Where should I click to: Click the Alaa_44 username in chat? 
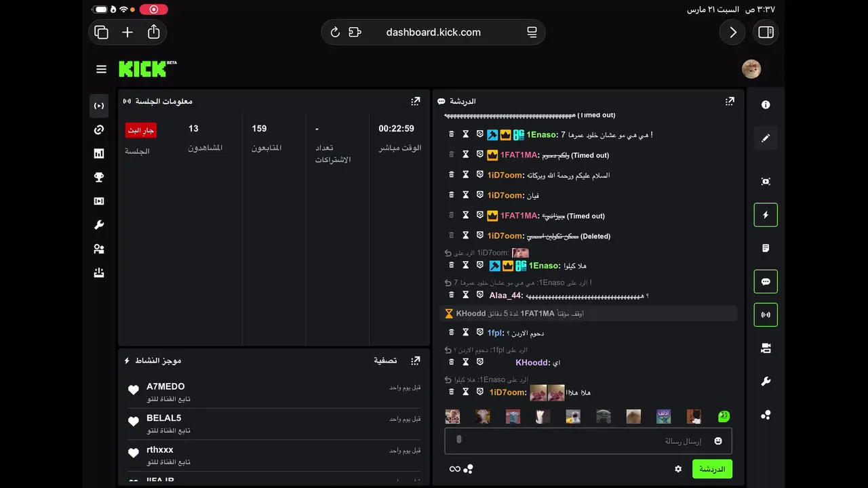point(505,296)
